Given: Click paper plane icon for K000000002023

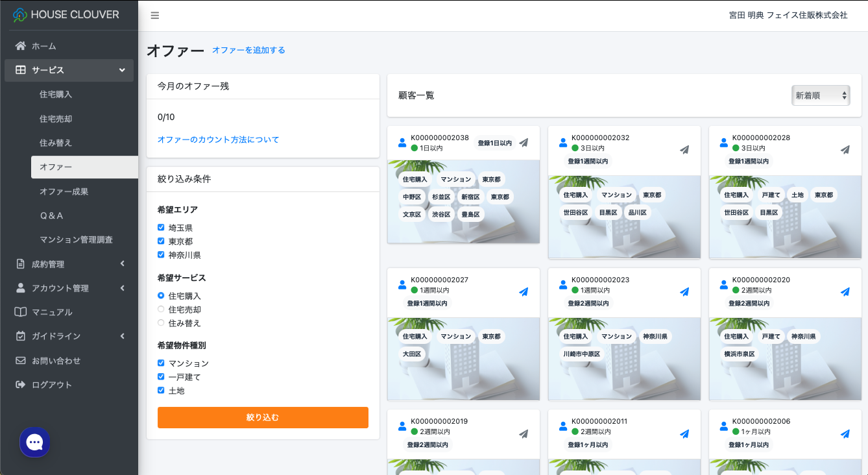Looking at the screenshot, I should [x=684, y=292].
